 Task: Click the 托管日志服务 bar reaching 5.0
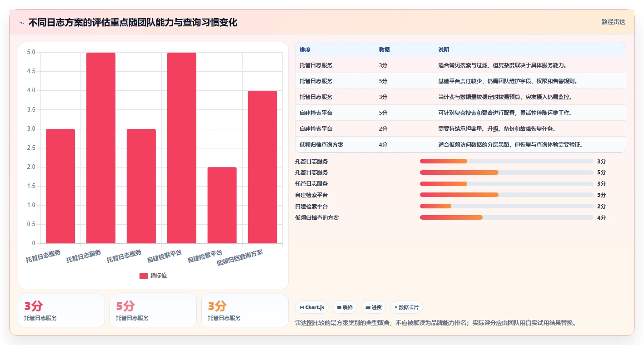coord(101,148)
